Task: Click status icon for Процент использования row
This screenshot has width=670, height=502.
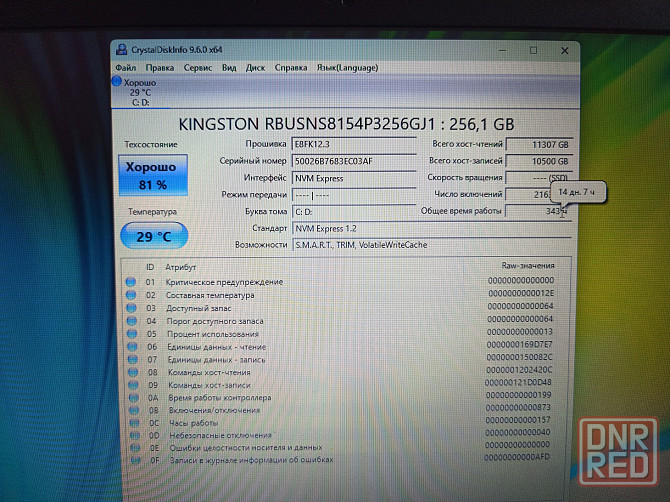Action: 132,334
